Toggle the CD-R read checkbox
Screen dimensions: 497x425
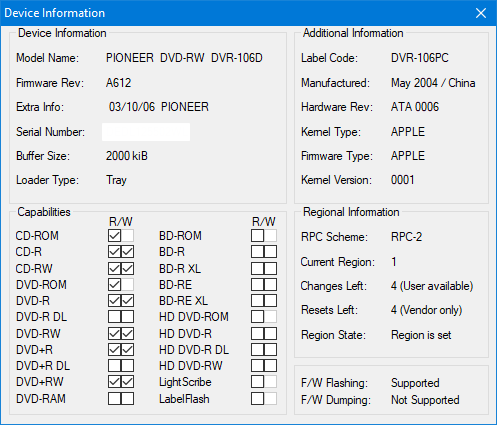[x=114, y=252]
